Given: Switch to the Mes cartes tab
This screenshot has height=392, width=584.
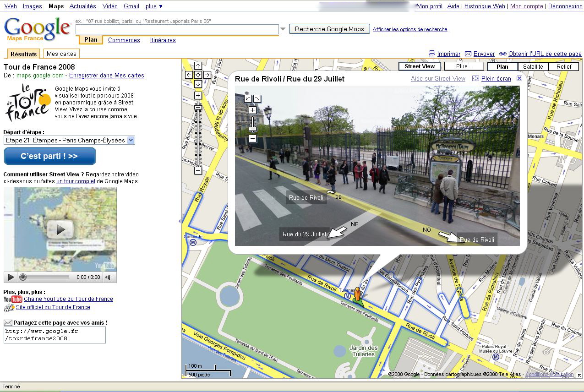Looking at the screenshot, I should click(62, 54).
